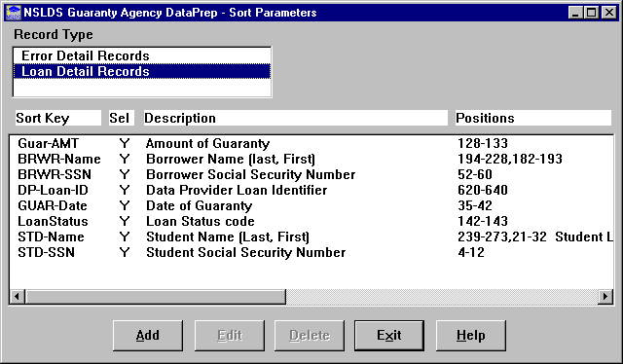
Task: Click positions value 4-12
Action: [471, 252]
